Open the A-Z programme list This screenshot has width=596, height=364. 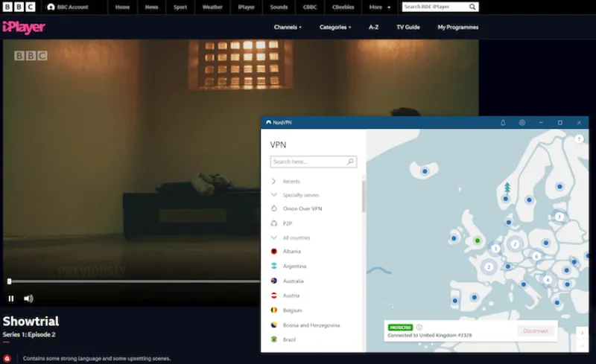[x=374, y=28]
